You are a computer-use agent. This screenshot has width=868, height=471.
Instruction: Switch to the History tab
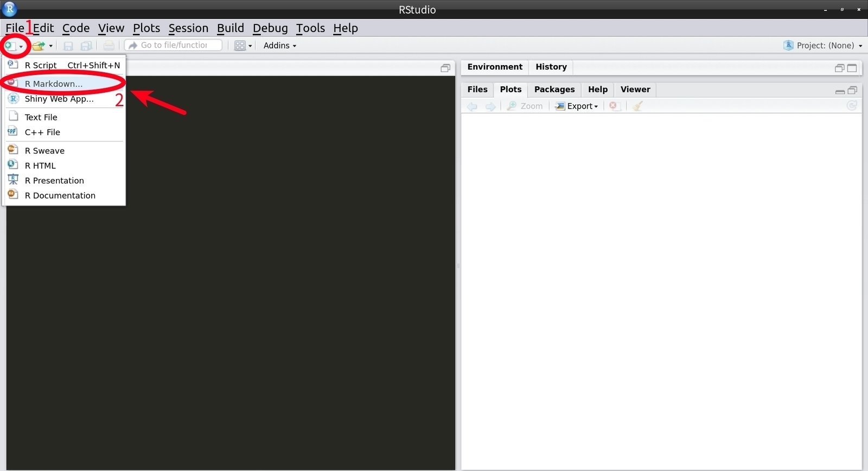551,67
